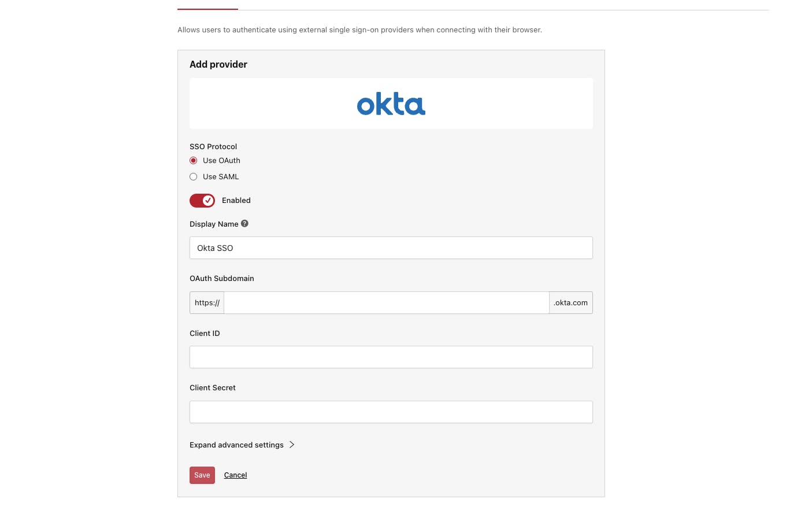The width and height of the screenshot is (812, 514).
Task: Click the Add provider heading
Action: (218, 65)
